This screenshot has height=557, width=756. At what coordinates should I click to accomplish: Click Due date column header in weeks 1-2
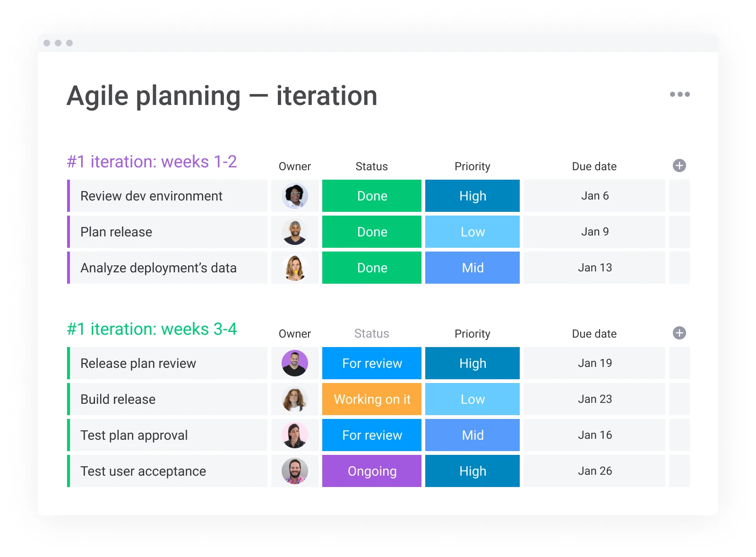tap(594, 166)
